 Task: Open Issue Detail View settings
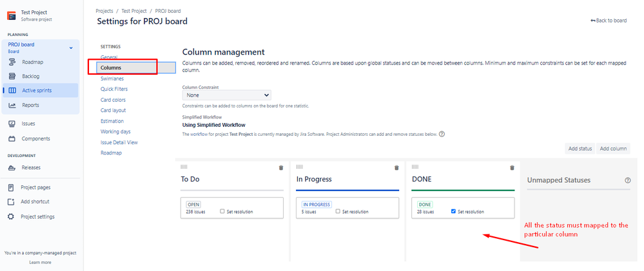[x=119, y=142]
